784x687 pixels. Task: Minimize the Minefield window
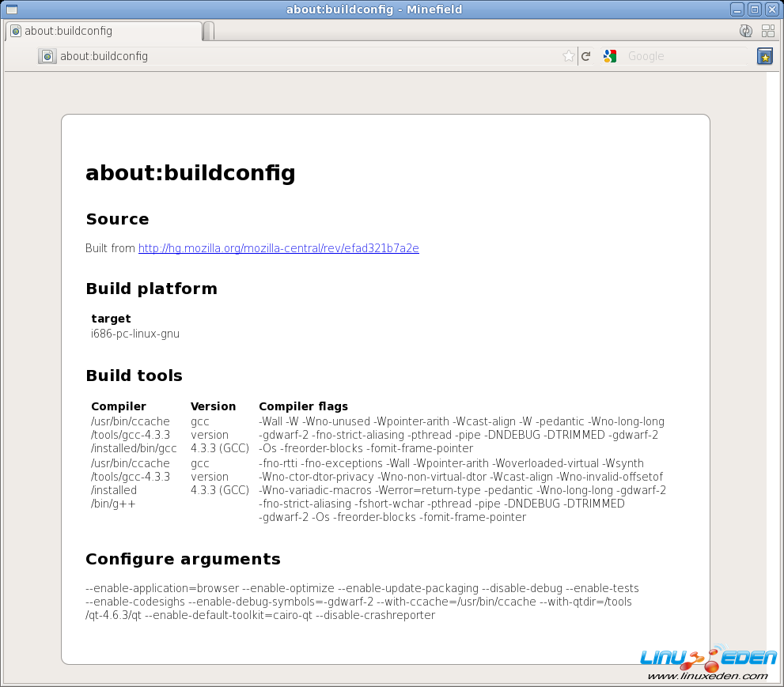point(737,9)
